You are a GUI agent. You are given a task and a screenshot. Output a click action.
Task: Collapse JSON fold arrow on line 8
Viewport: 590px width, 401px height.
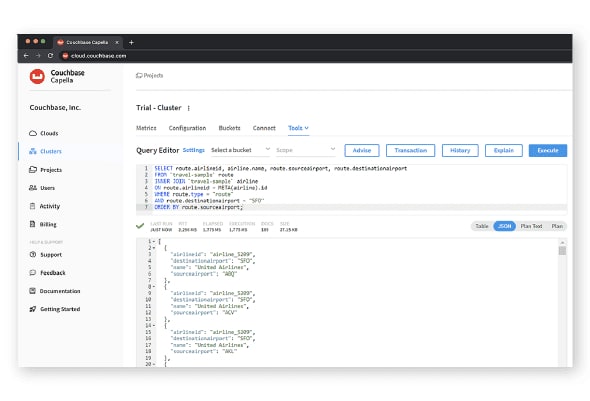154,287
